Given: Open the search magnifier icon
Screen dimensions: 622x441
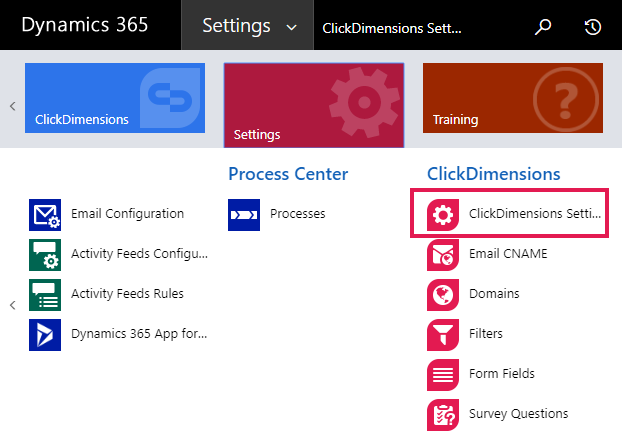Looking at the screenshot, I should pos(543,27).
